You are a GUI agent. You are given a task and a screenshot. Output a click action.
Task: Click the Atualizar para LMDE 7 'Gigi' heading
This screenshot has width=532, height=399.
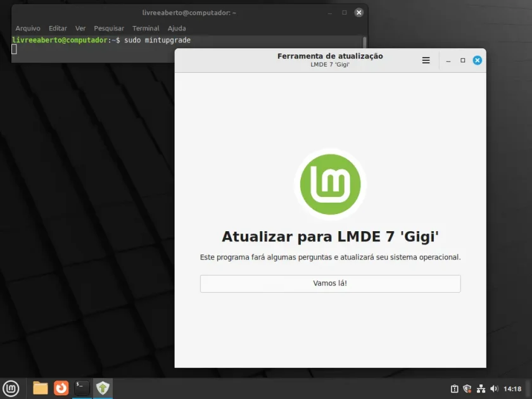click(330, 236)
